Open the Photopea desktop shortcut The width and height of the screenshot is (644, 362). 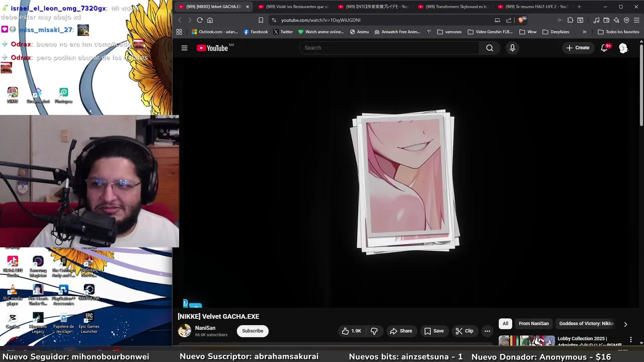point(63,95)
